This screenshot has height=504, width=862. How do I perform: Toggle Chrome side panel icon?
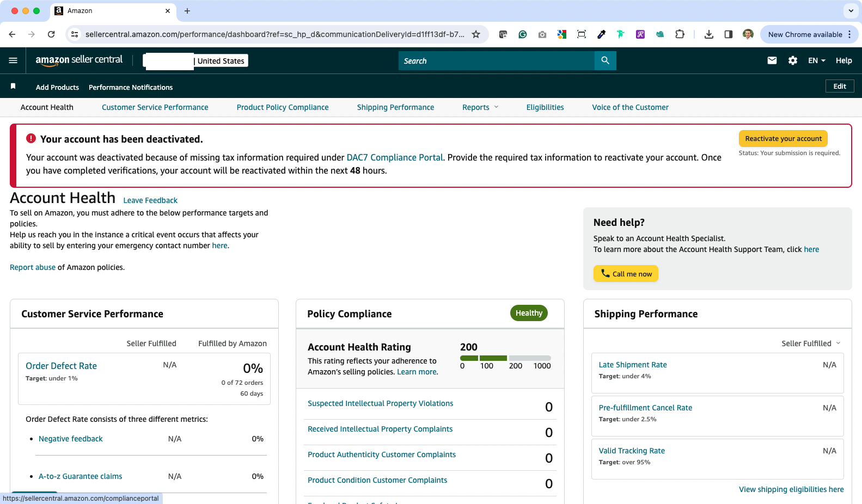click(x=728, y=34)
